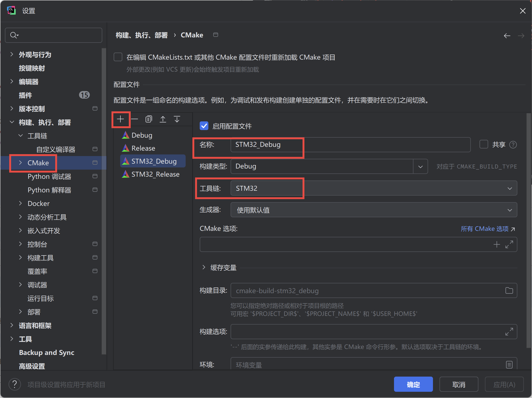The image size is (532, 398).
Task: Enable the 共享 checkbox
Action: point(484,144)
